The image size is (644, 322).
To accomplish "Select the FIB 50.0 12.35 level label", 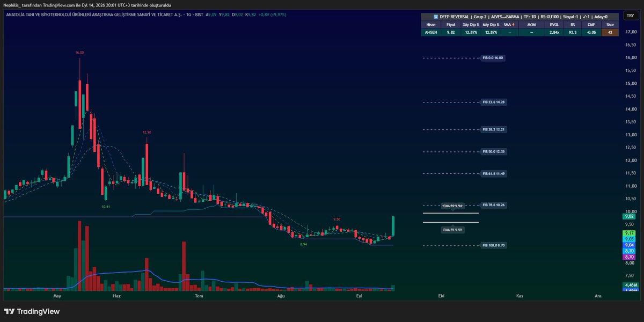I will (494, 152).
